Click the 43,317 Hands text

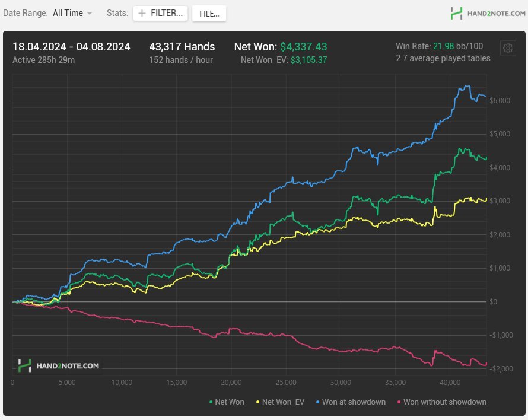tap(182, 47)
